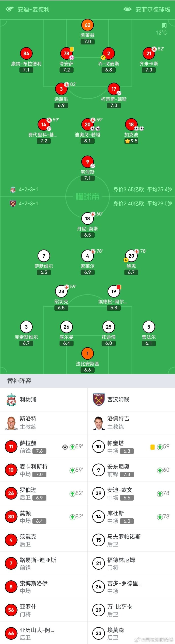Click West Ham keeper 法比安斯基 badge
Screen dimensions: 175x644
tap(87, 353)
